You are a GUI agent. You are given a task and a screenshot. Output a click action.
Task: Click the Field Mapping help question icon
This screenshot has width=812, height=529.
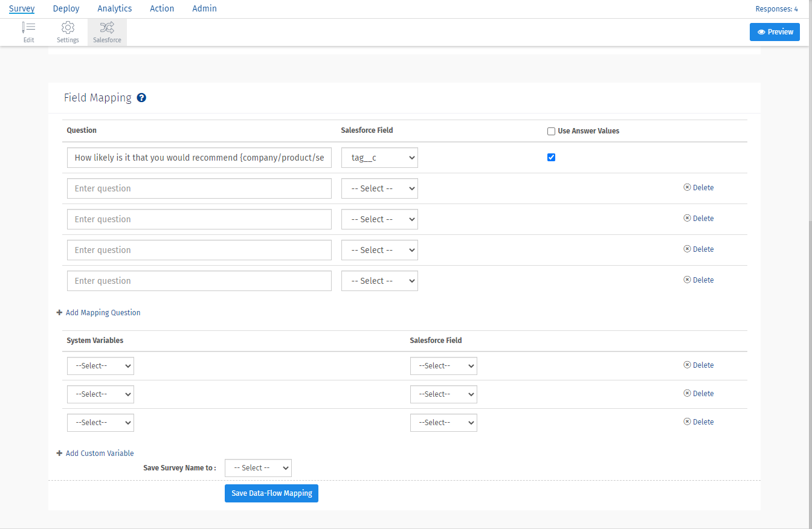click(x=141, y=98)
